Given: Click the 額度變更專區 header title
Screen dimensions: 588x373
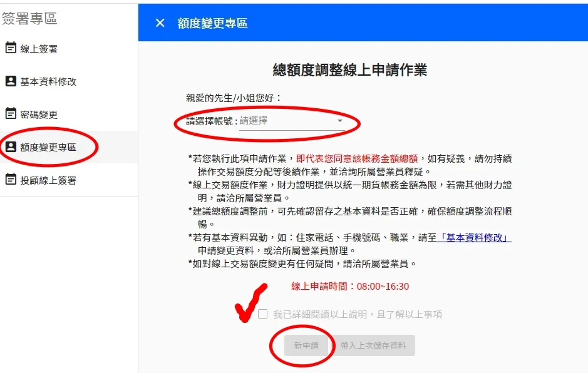Looking at the screenshot, I should pos(213,23).
